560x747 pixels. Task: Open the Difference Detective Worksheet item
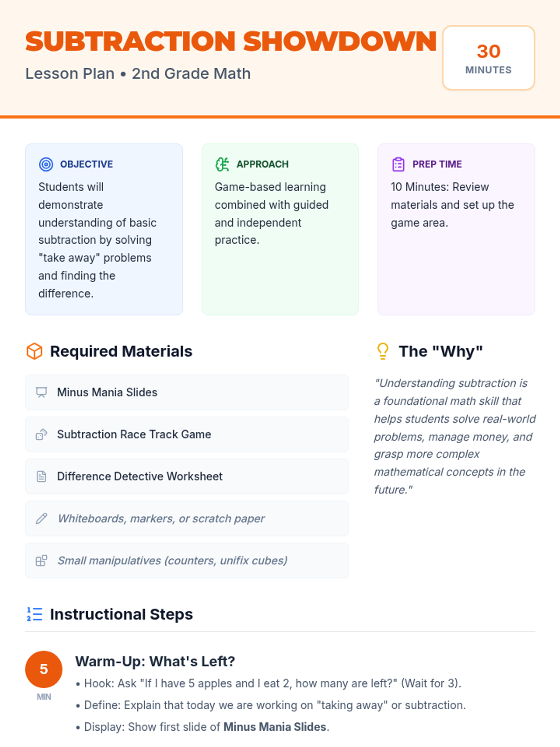click(x=187, y=476)
